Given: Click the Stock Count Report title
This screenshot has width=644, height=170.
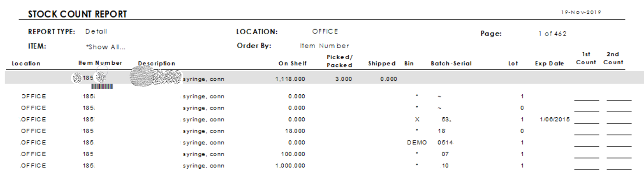Looking at the screenshot, I should click(x=77, y=14).
